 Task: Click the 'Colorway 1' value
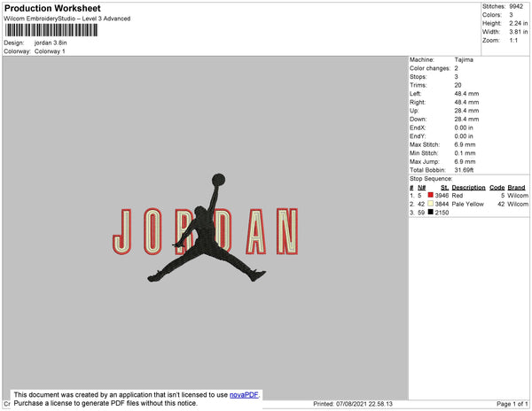tap(50, 51)
